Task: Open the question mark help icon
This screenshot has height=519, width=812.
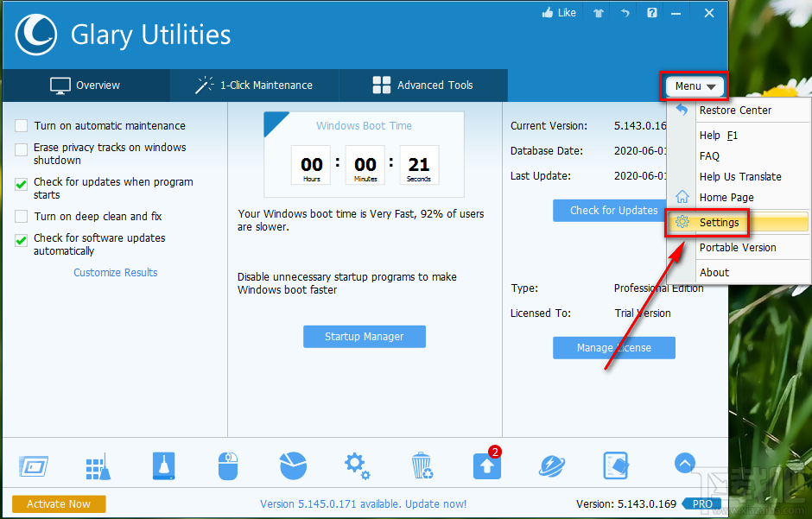Action: tap(651, 12)
